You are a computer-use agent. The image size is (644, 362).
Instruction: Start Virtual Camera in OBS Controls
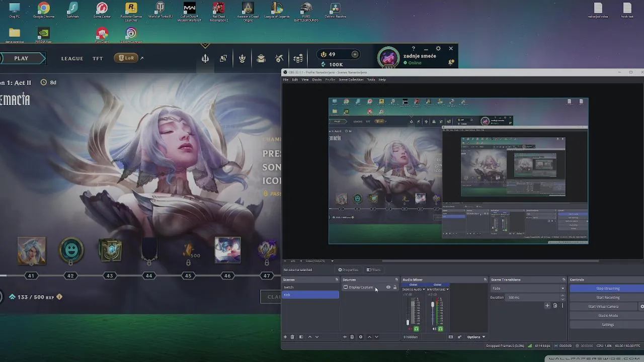[604, 307]
